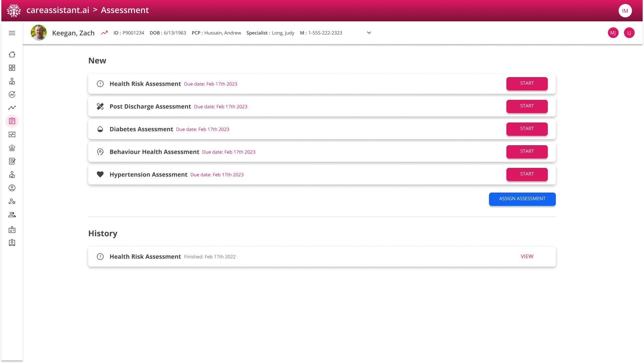Click the red trend arrow beside patient name
This screenshot has width=644, height=363.
(x=104, y=33)
